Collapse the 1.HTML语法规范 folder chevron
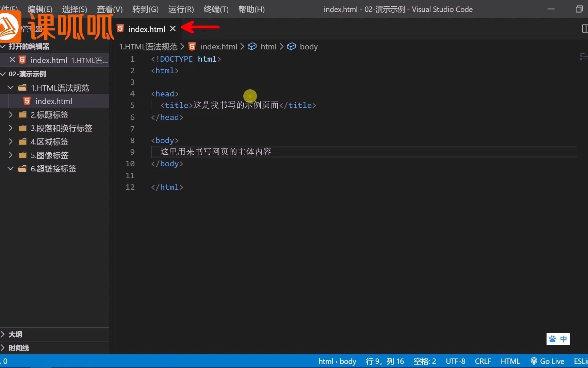This screenshot has height=368, width=588. 11,88
